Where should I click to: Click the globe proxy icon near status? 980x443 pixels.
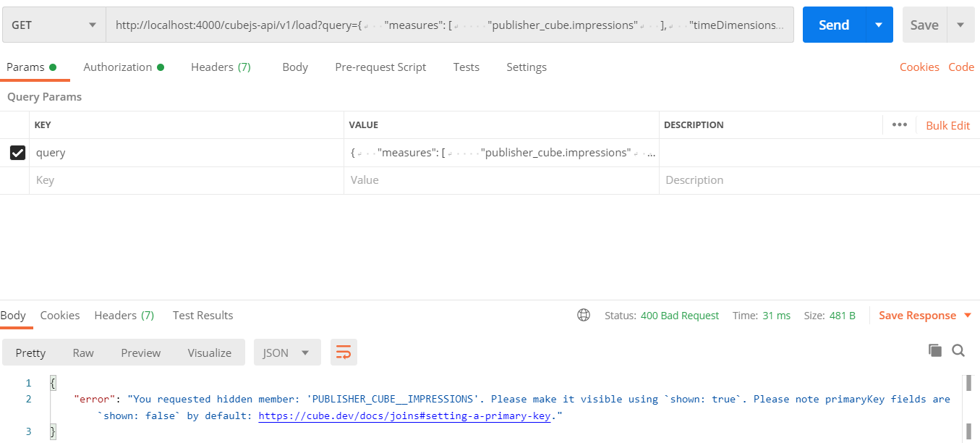tap(584, 315)
